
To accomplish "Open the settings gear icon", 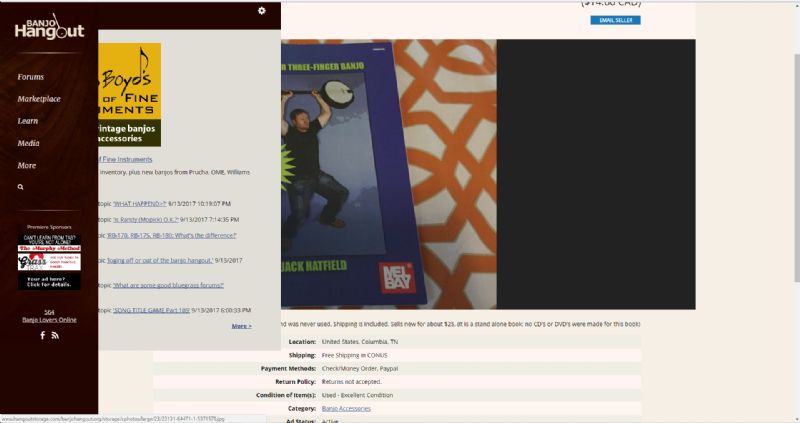I will pos(262,11).
